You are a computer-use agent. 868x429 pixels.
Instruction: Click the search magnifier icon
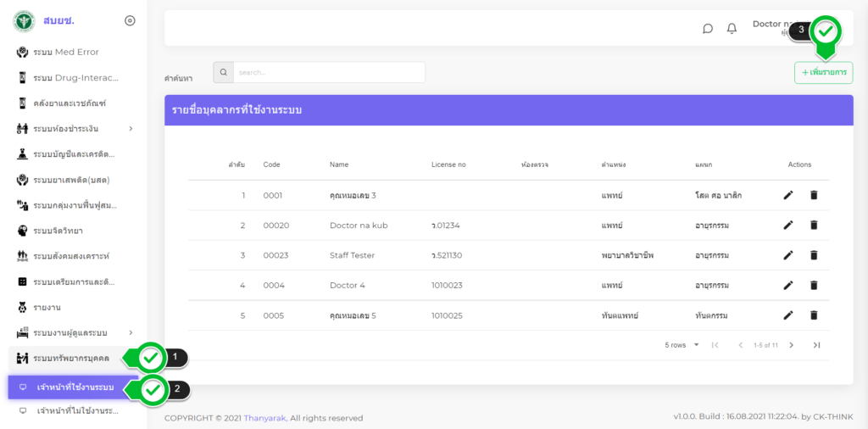click(x=223, y=73)
